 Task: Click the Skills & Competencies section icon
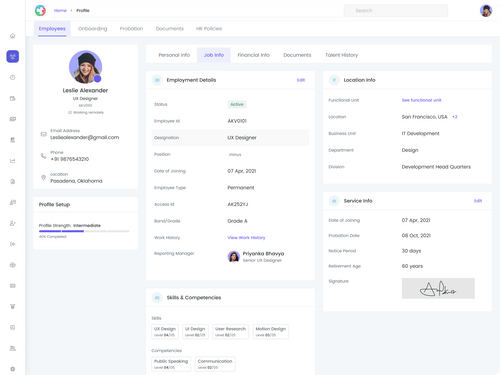coord(157,297)
